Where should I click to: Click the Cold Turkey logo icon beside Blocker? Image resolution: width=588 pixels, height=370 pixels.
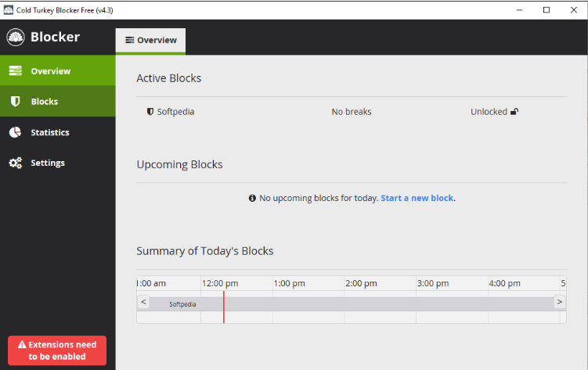click(x=16, y=37)
